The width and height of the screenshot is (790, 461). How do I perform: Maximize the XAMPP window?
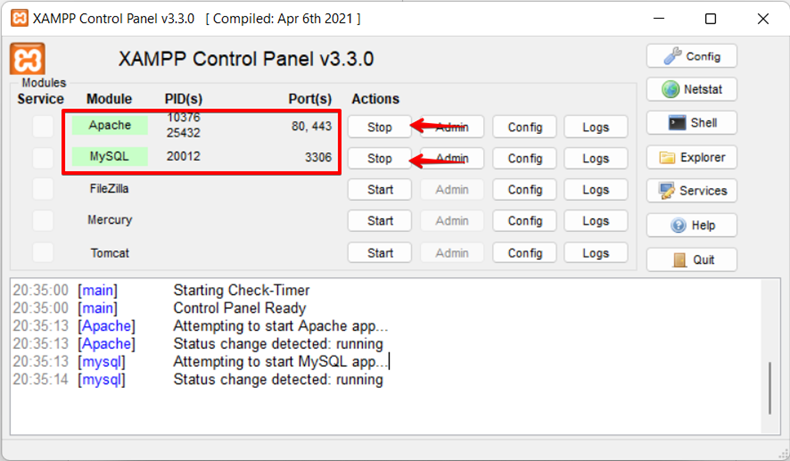tap(710, 19)
